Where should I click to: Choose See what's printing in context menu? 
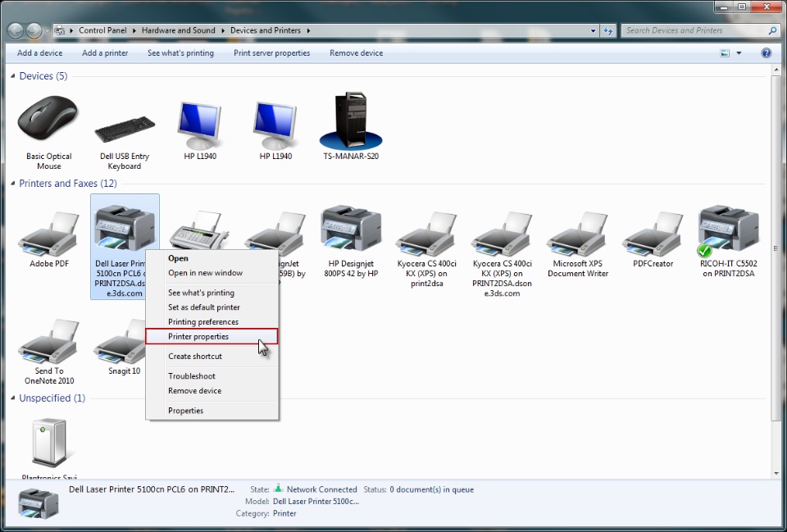[x=212, y=293]
